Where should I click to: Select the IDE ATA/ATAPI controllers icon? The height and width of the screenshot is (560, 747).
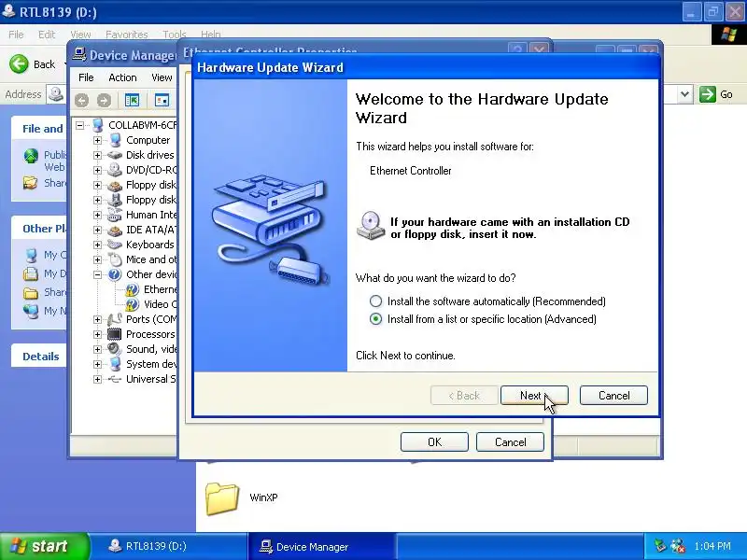(x=115, y=230)
